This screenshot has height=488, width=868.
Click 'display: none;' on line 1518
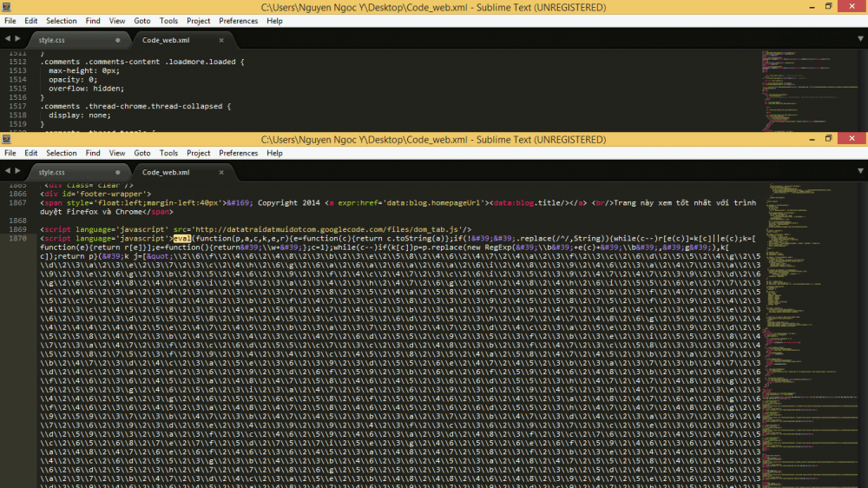[80, 115]
